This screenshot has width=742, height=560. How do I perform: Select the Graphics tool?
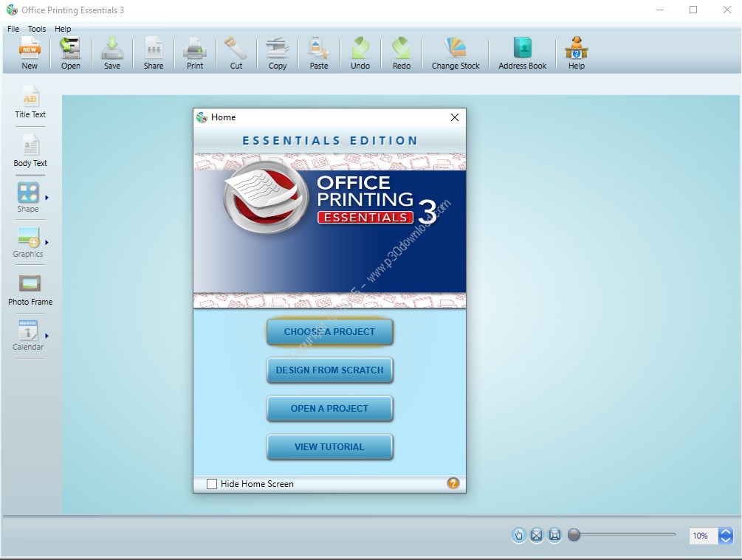point(28,242)
